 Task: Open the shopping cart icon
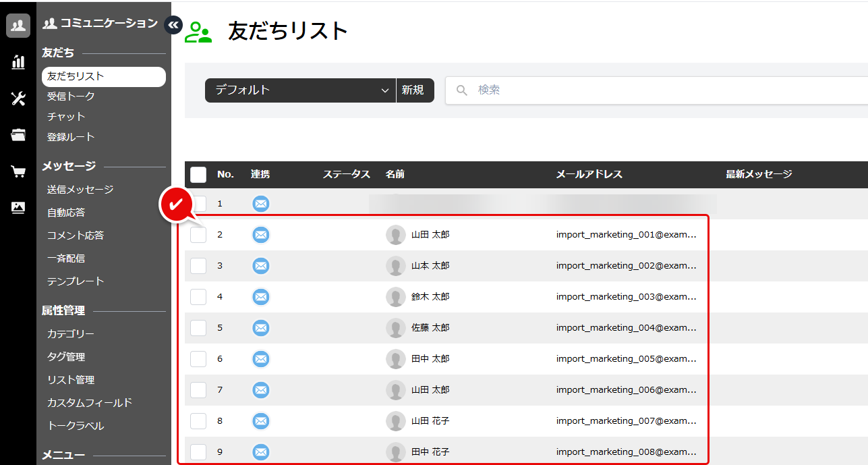tap(18, 171)
